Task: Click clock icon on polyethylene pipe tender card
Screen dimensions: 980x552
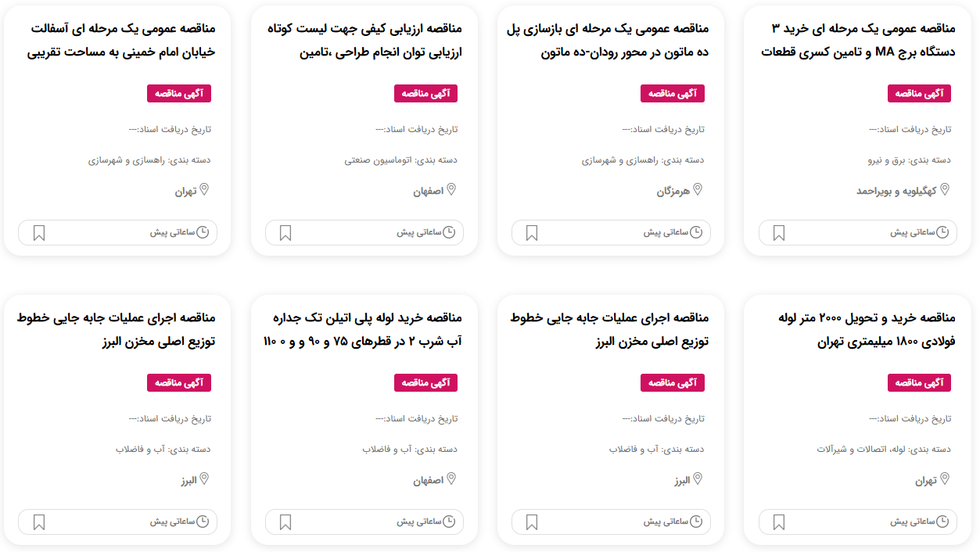Action: pyautogui.click(x=449, y=522)
